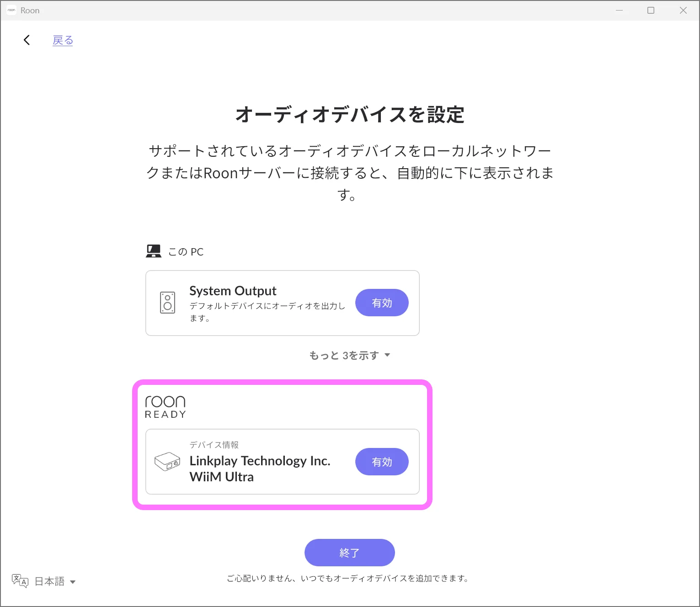This screenshot has width=700, height=607.
Task: Open the 日本語 language dropdown
Action: (x=49, y=581)
